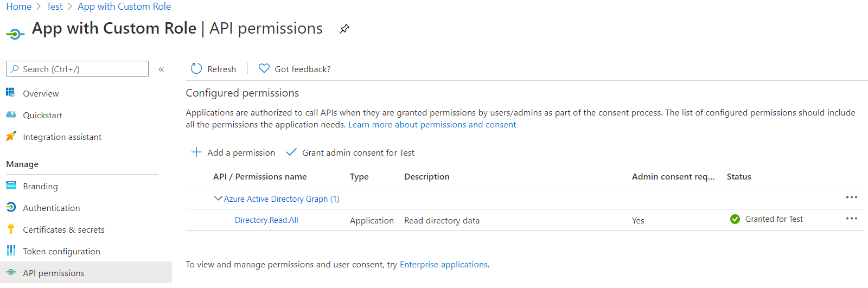Open the Directory.Read.All permission link
The image size is (868, 288).
click(x=266, y=220)
